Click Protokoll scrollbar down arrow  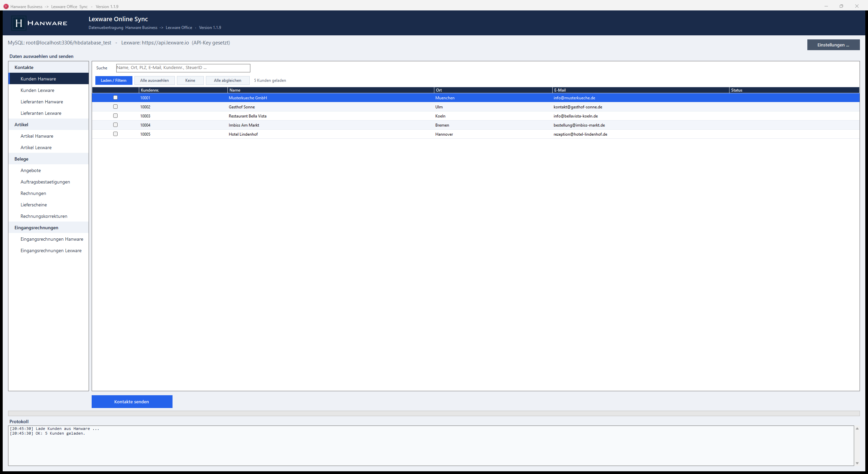coord(857,463)
